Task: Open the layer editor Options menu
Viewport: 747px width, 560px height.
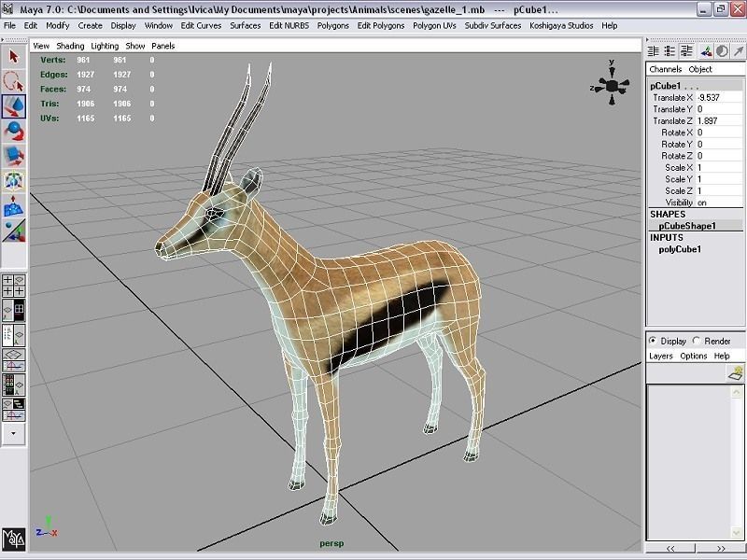Action: click(x=693, y=356)
